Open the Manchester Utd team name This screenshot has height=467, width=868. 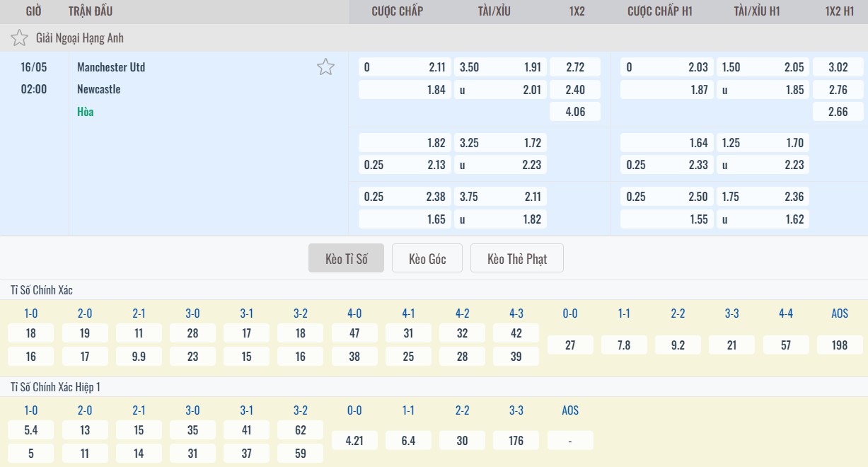click(x=111, y=67)
